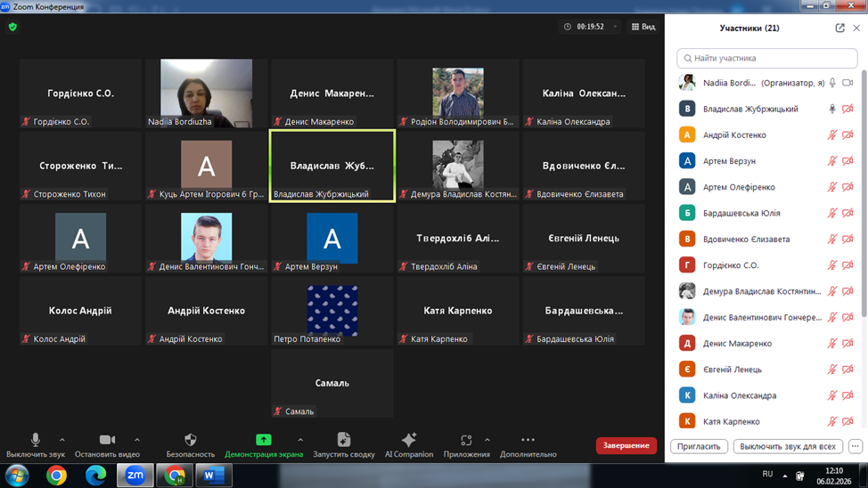Toggle Владислав Жубржицький's microphone in list

tap(832, 110)
